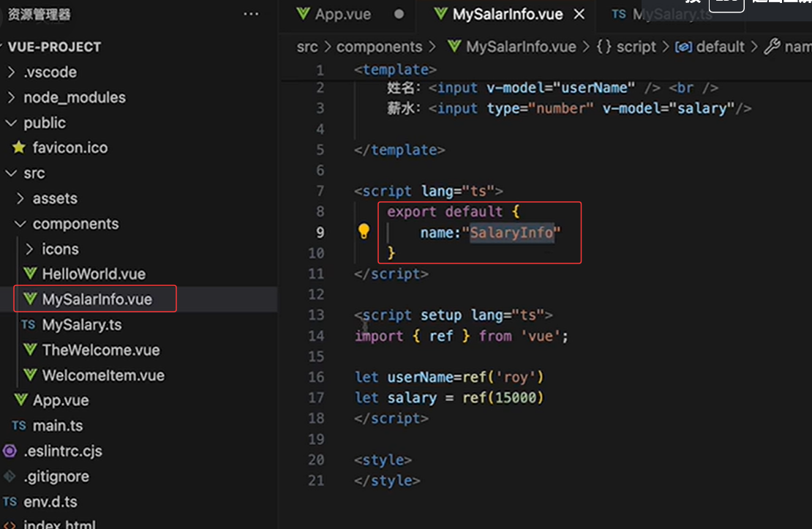Image resolution: width=812 pixels, height=529 pixels.
Task: Click the ESLint icon of .eslintrc.cjs
Action: [10, 451]
